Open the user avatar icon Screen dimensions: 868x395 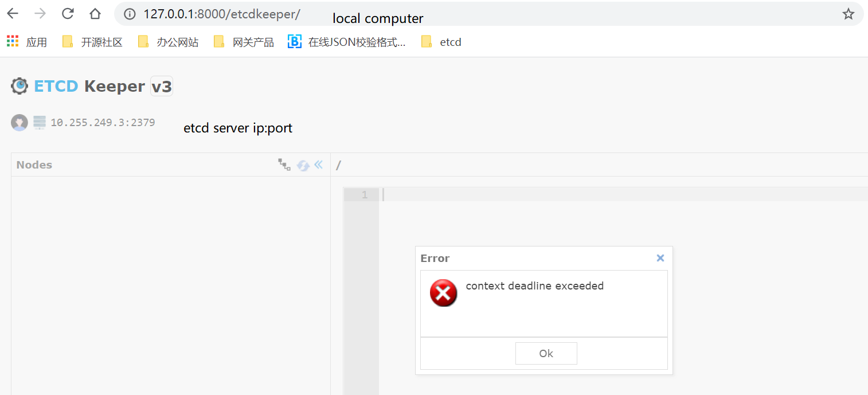point(19,122)
